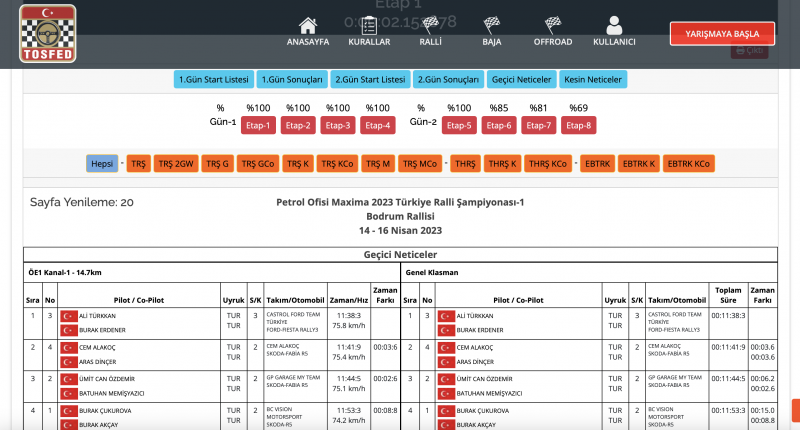
Task: Click Batuhan Memişyazıcı's flag in Genel Klasman
Action: [446, 394]
